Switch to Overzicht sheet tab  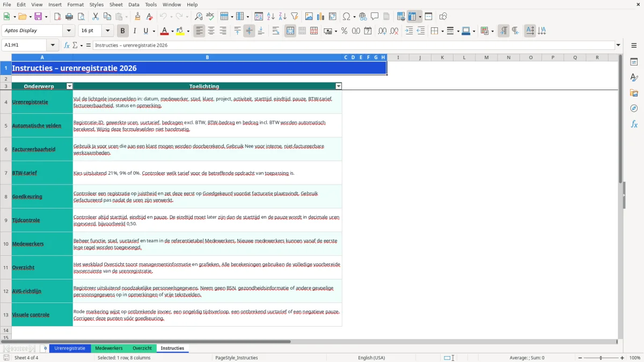pyautogui.click(x=142, y=349)
